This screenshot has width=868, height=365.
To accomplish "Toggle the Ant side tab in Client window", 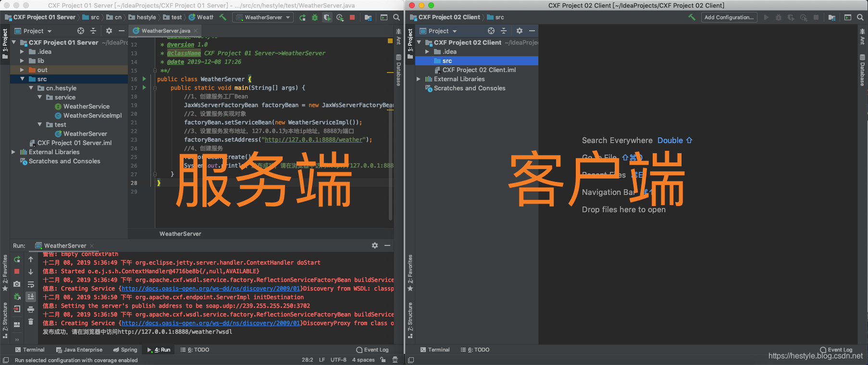I will [x=862, y=37].
